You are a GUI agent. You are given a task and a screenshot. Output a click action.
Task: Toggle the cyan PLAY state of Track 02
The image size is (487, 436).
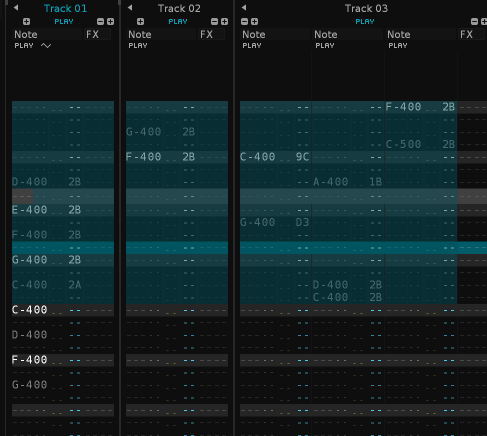[178, 22]
